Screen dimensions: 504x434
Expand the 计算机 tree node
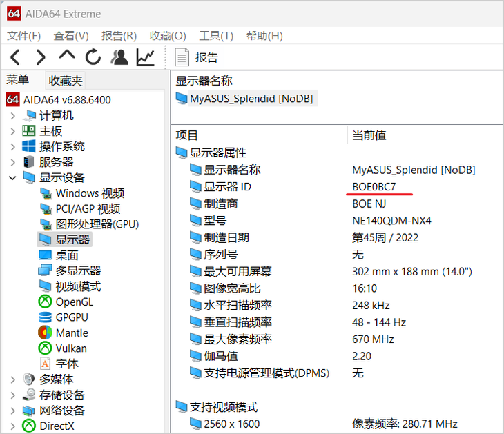click(12, 116)
